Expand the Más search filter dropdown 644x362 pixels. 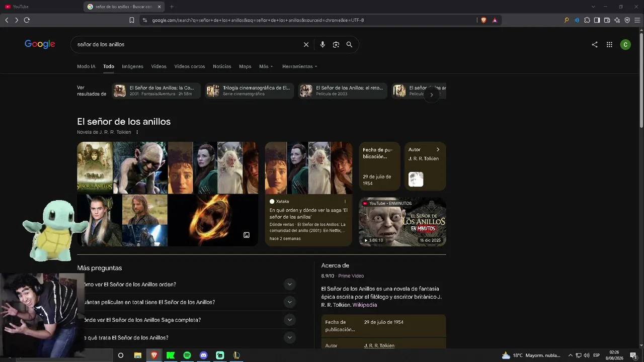tap(266, 66)
